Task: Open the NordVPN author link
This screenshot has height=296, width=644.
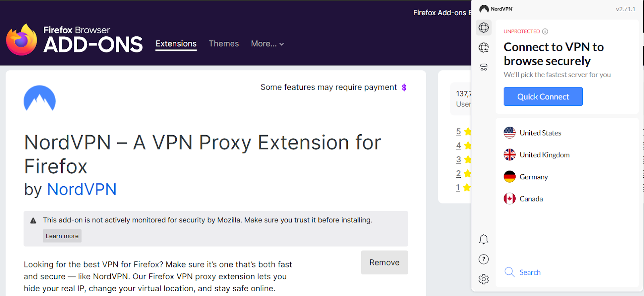Action: point(82,189)
